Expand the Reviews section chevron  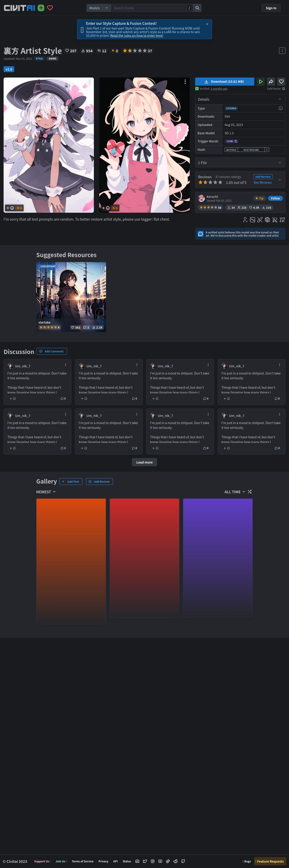pos(280,180)
